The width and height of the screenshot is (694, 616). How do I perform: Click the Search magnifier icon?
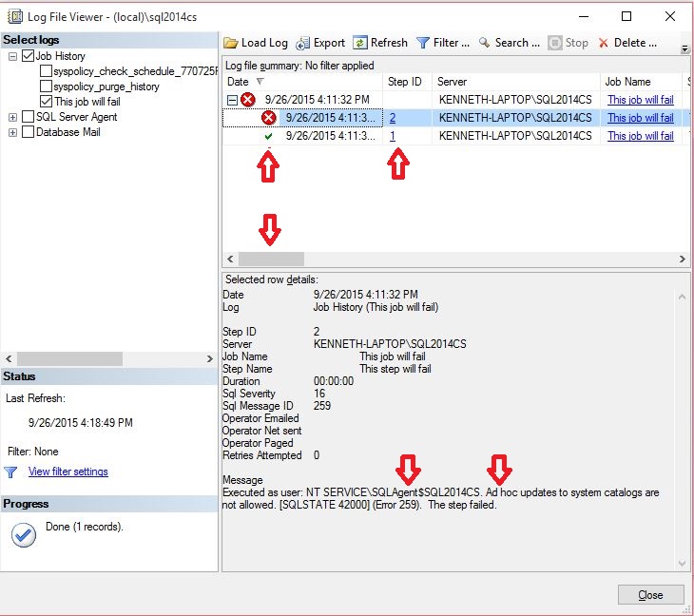tap(485, 43)
